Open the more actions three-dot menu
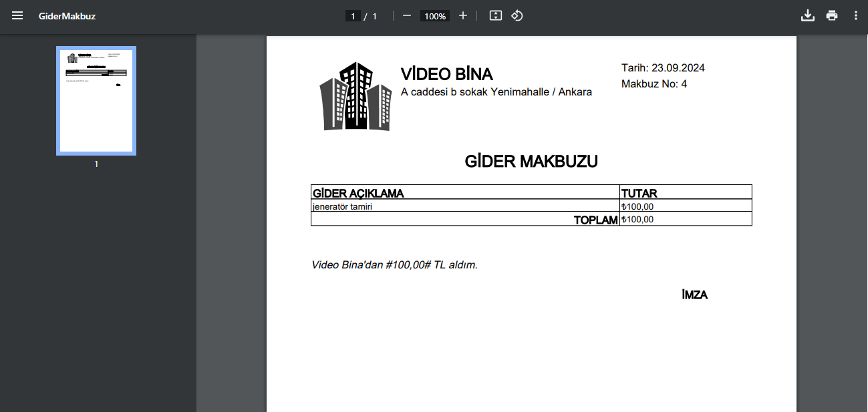 coord(855,15)
